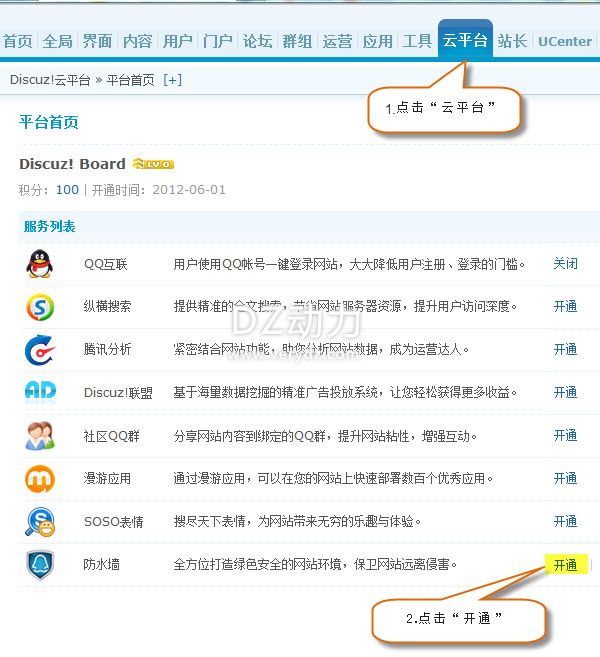
Task: Click the 漫游应用 service name
Action: [107, 479]
